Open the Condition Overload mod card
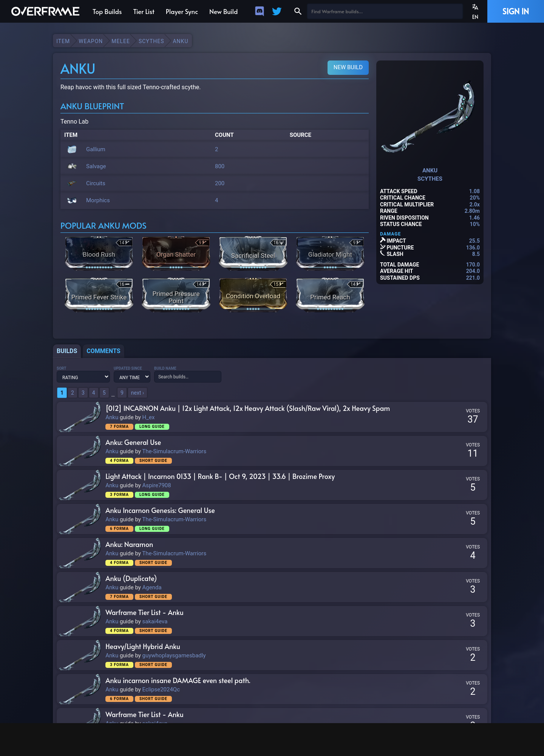The height and width of the screenshot is (756, 544). (253, 294)
